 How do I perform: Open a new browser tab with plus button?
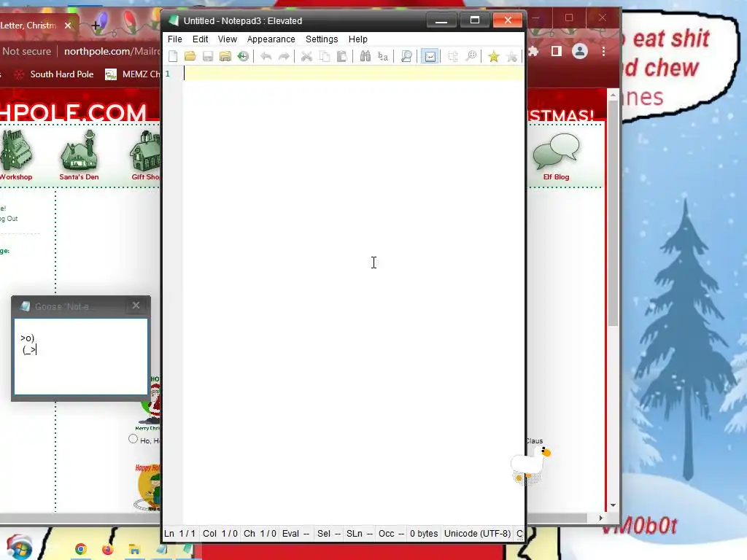pos(96,26)
